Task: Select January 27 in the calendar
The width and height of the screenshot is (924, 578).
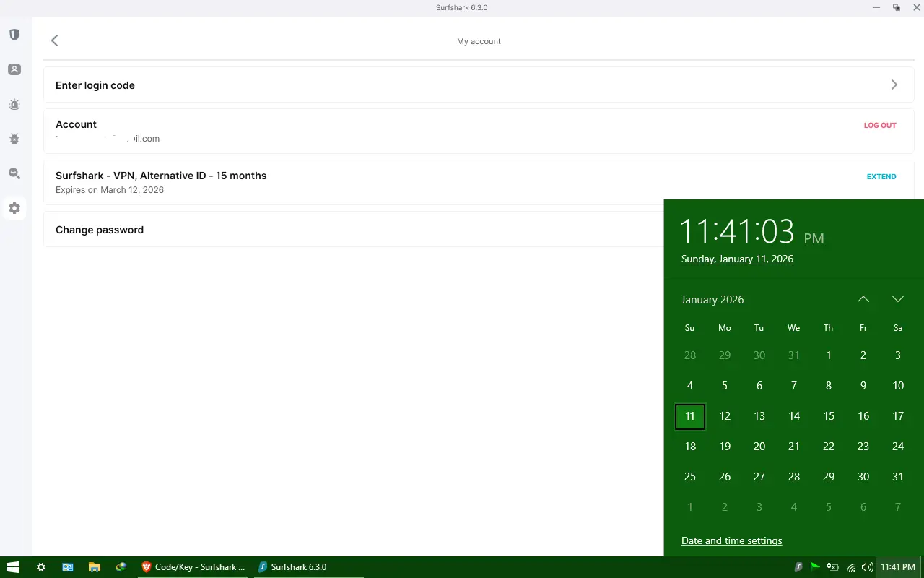Action: 759,477
